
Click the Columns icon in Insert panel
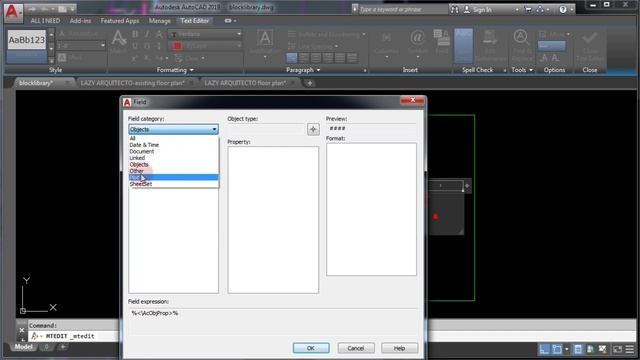tap(387, 38)
